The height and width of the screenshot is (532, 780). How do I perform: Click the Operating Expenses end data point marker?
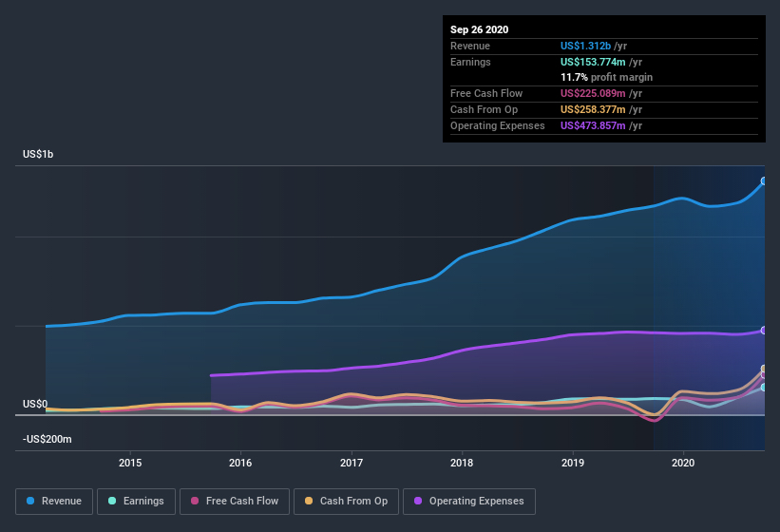[x=764, y=331]
